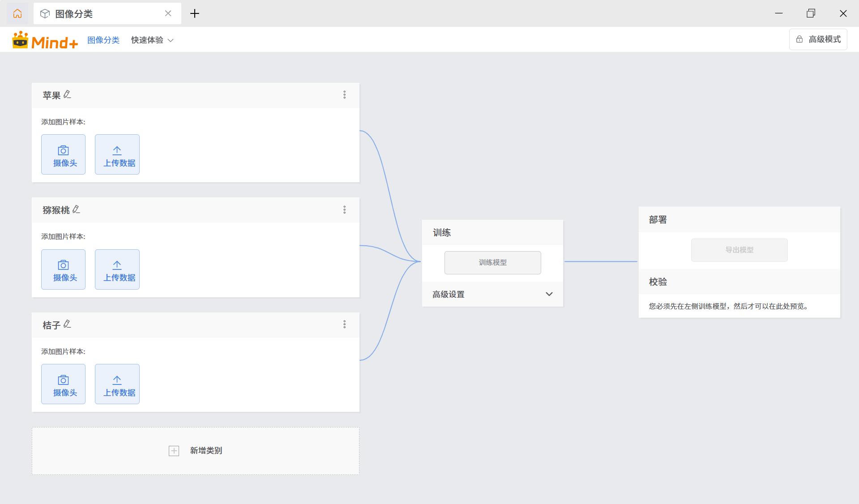
Task: Upload data for the 苹果 class
Action: click(117, 154)
